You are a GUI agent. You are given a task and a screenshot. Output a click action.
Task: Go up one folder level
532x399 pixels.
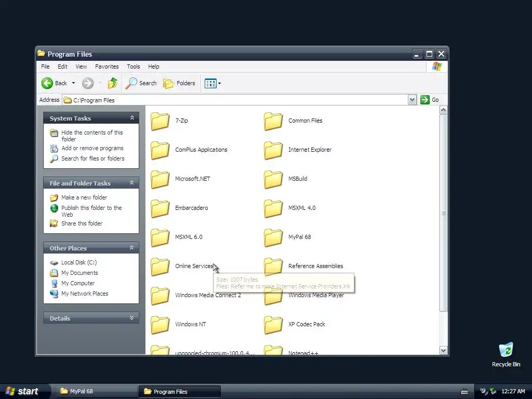pos(113,83)
